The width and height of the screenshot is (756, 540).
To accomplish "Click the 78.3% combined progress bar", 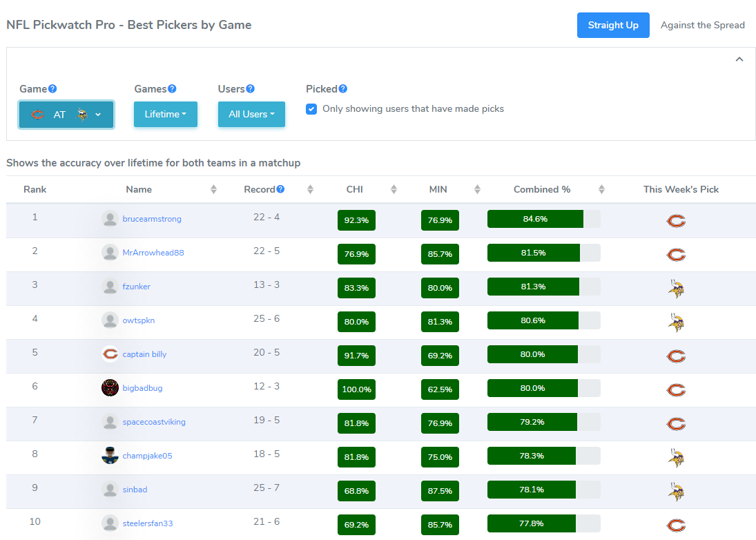I will [x=544, y=456].
